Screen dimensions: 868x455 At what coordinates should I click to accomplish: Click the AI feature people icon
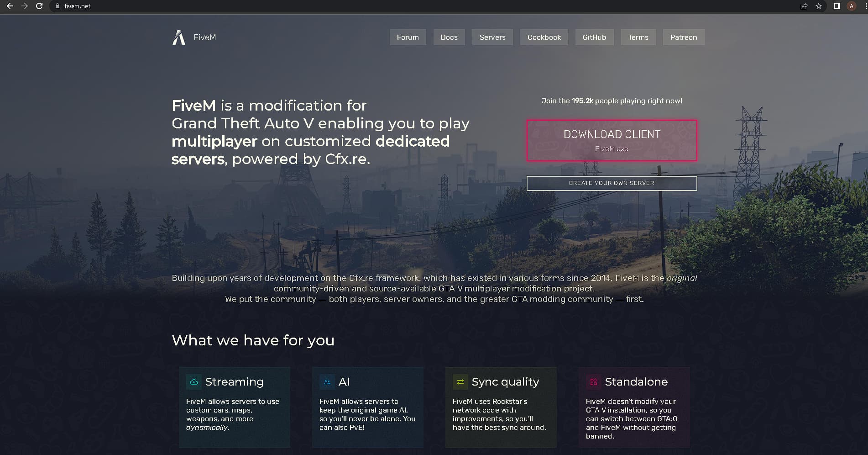pyautogui.click(x=327, y=382)
